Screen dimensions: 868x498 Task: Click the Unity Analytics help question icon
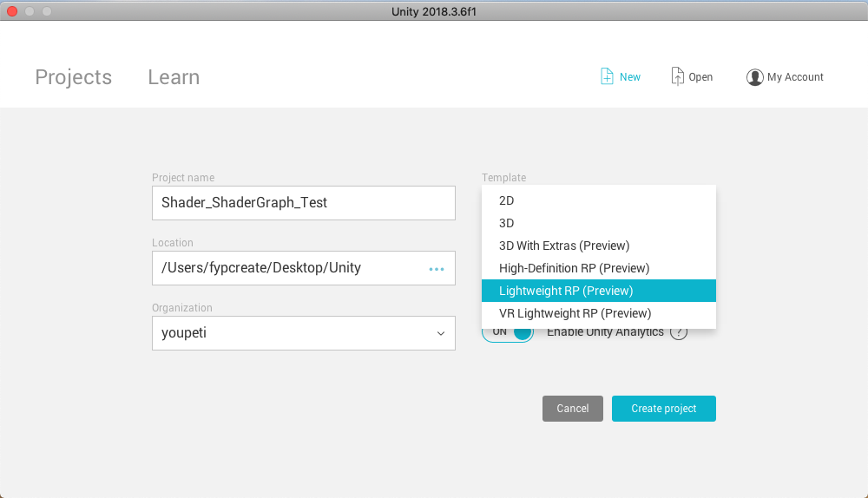678,332
